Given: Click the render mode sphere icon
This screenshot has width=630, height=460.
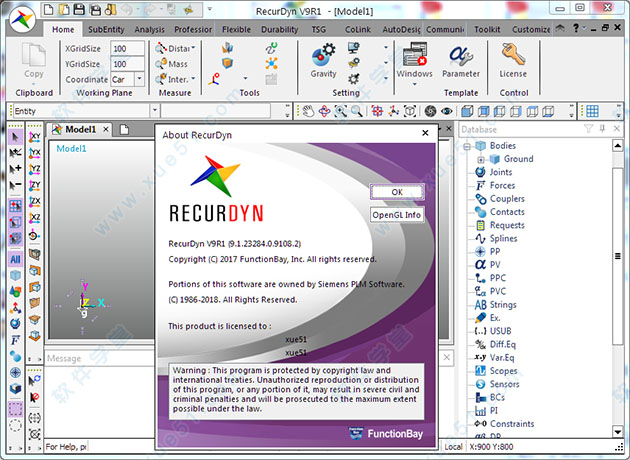Looking at the screenshot, I should click(430, 111).
